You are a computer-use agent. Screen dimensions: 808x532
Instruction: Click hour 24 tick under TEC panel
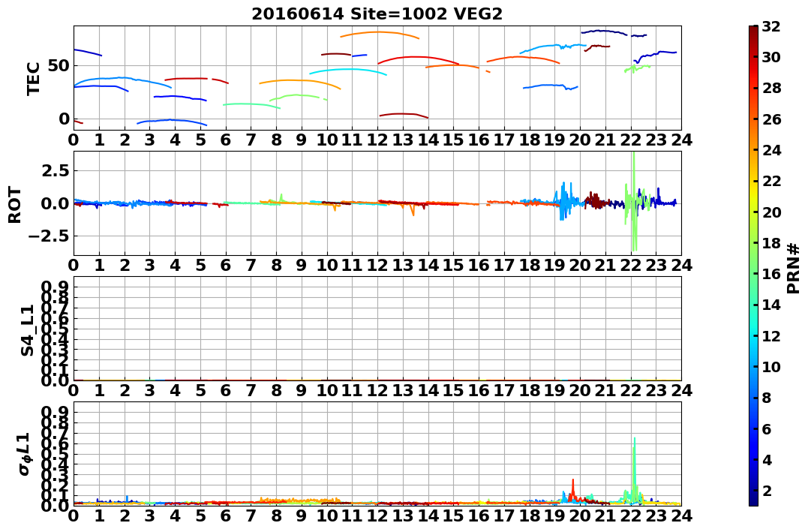[681, 140]
